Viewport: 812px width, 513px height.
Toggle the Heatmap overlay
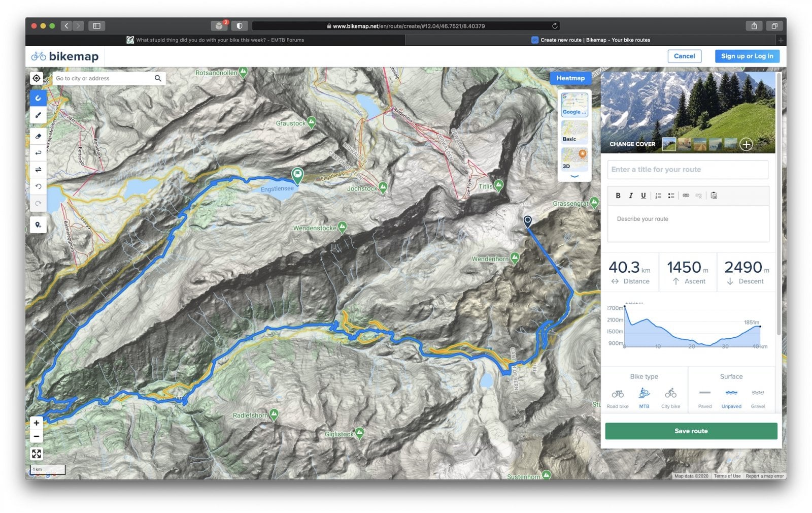570,78
